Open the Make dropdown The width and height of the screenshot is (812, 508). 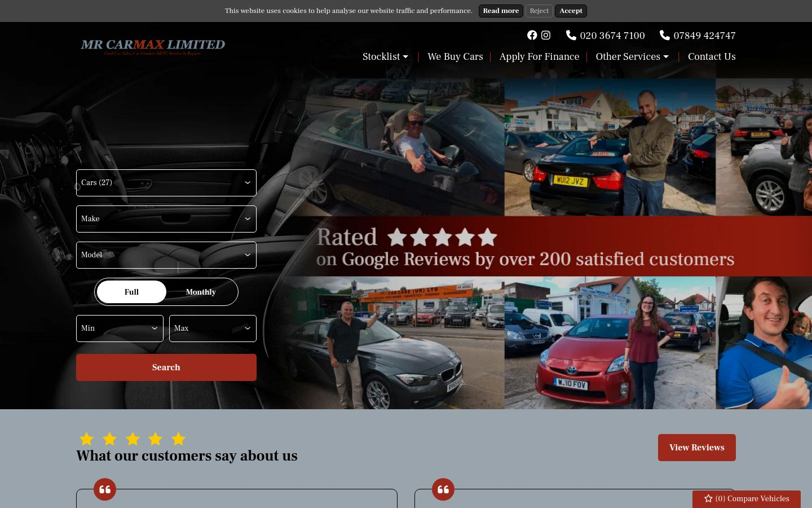pos(166,219)
